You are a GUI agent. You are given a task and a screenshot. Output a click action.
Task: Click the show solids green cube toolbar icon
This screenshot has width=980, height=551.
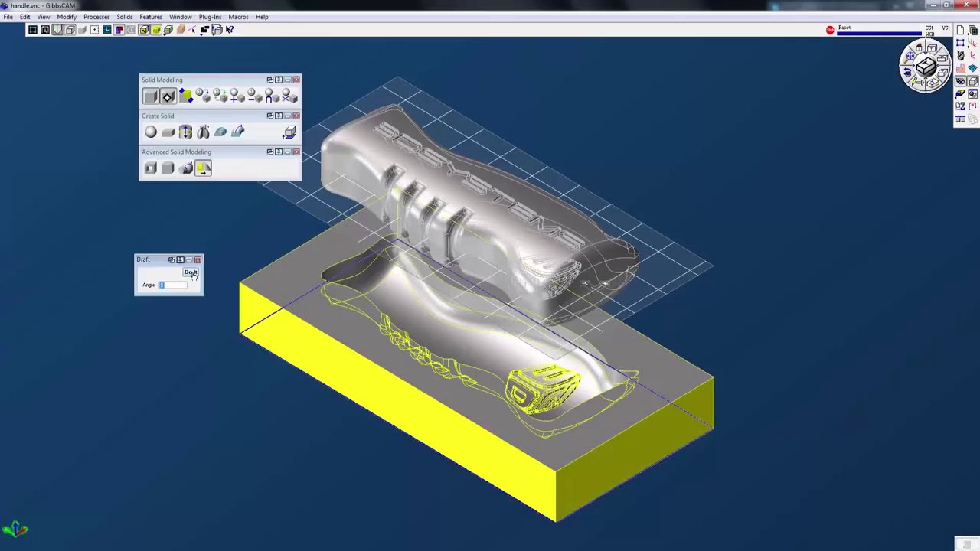click(x=168, y=30)
